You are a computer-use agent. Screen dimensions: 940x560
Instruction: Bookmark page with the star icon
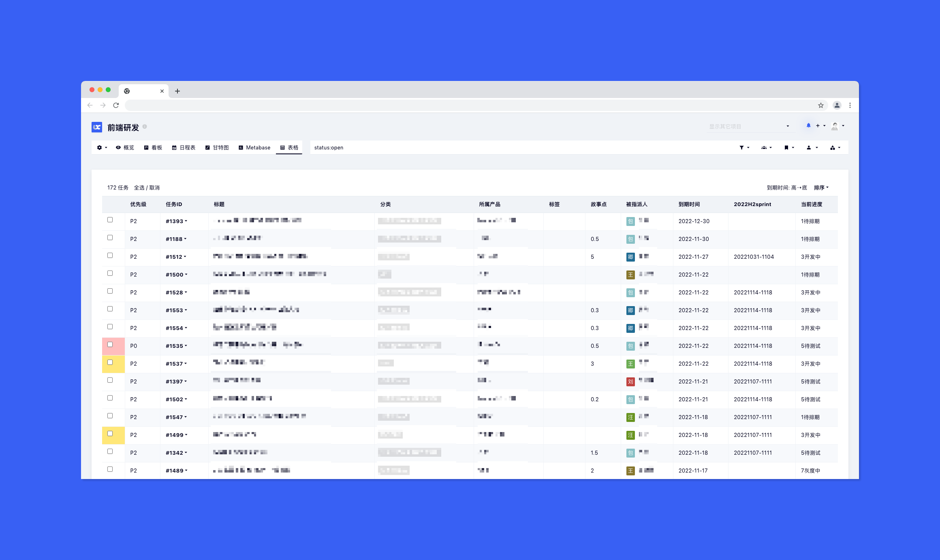[821, 105]
